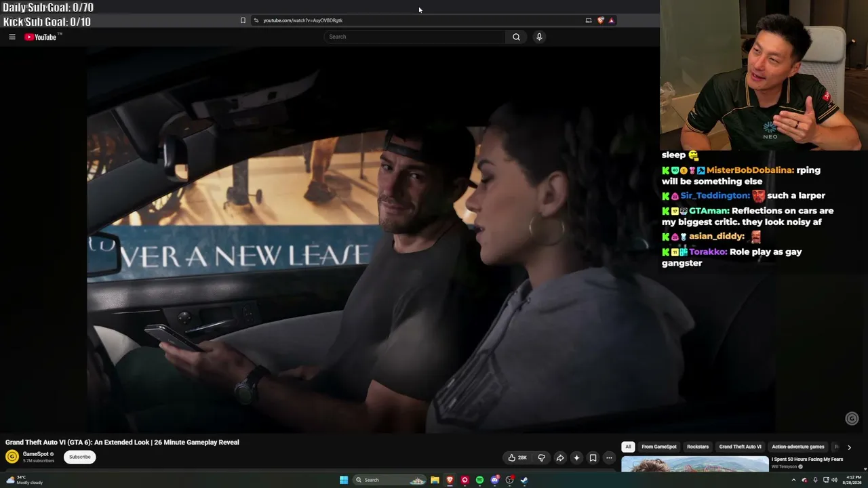The width and height of the screenshot is (868, 488).
Task: Share the video using the arrow icon
Action: coord(560,457)
